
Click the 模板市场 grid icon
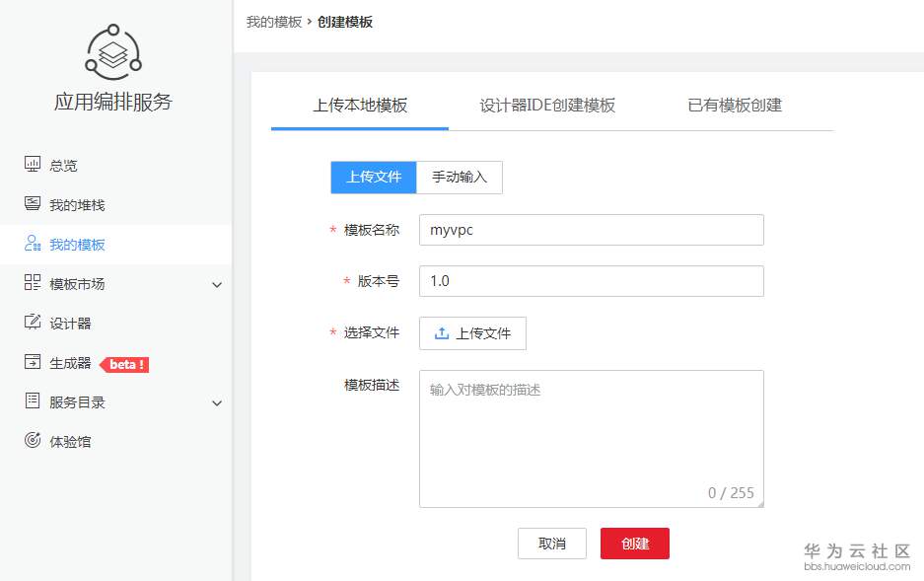[x=33, y=283]
